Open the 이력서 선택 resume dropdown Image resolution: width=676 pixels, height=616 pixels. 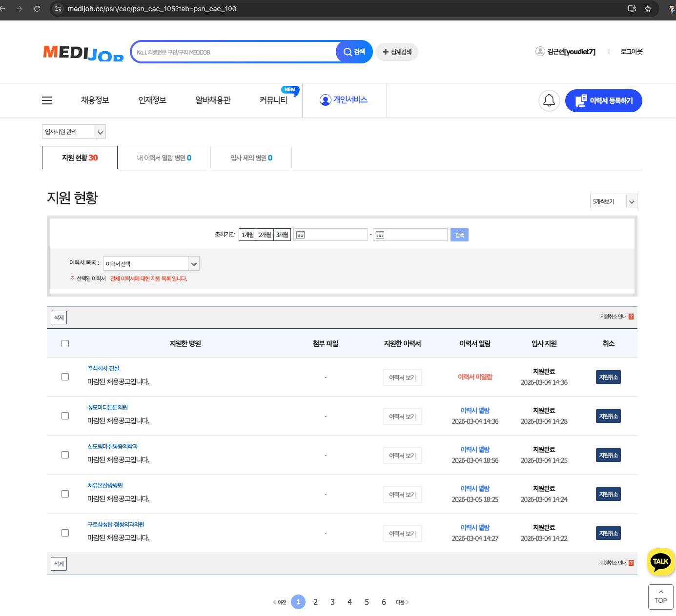(151, 264)
